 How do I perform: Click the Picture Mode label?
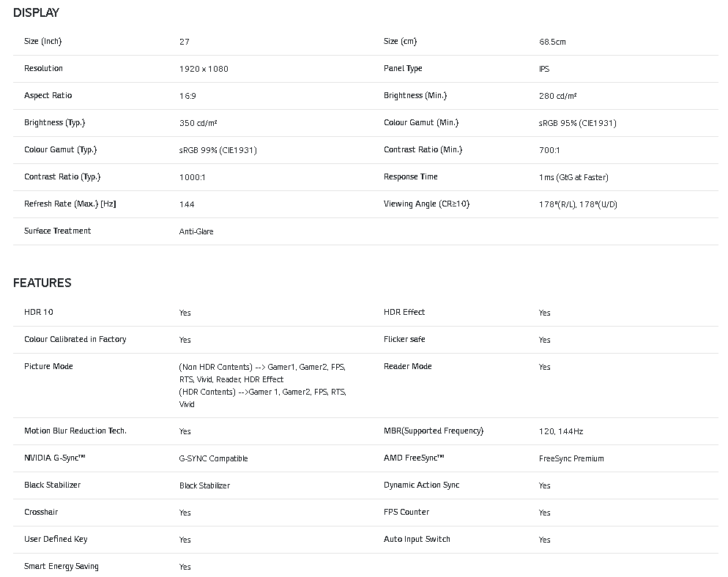[x=48, y=366]
